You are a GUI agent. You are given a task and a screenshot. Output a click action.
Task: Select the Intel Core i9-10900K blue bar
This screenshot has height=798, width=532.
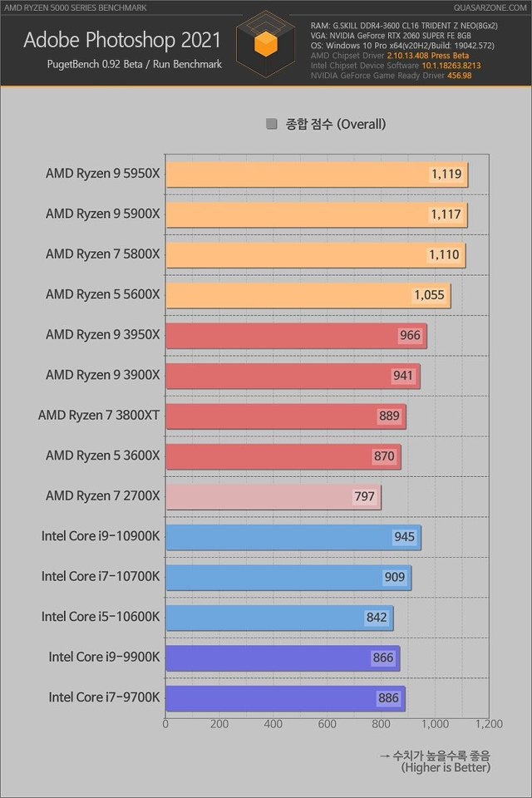point(293,537)
